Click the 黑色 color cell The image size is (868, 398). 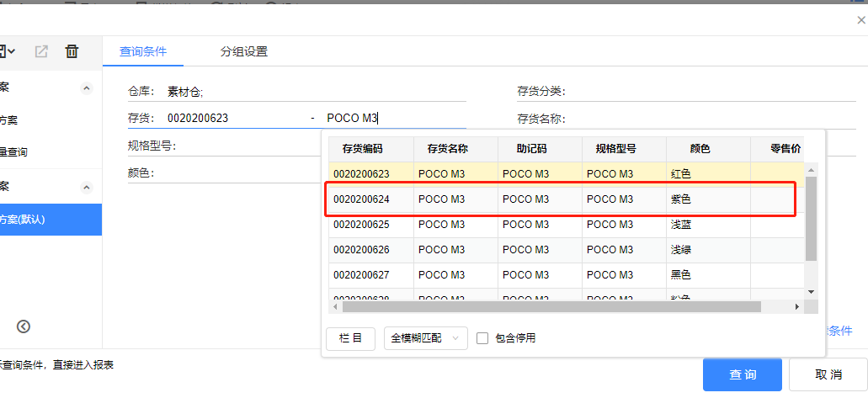coord(709,275)
